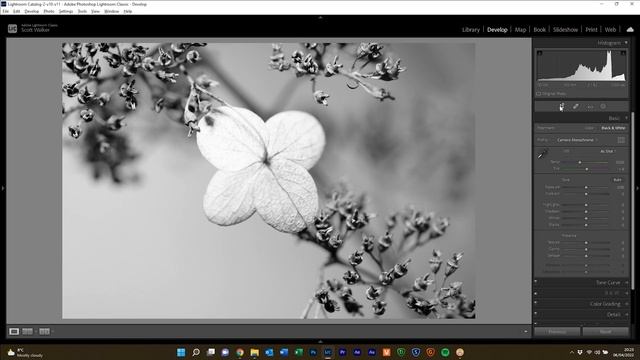
Task: Adjust the Exposure slider handle
Action: tap(586, 187)
